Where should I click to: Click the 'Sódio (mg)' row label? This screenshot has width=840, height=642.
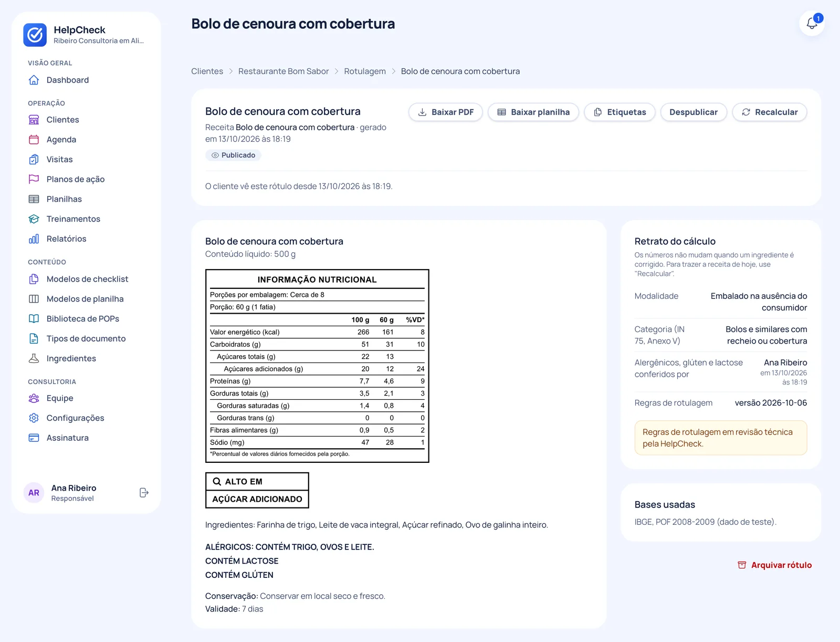(x=227, y=442)
